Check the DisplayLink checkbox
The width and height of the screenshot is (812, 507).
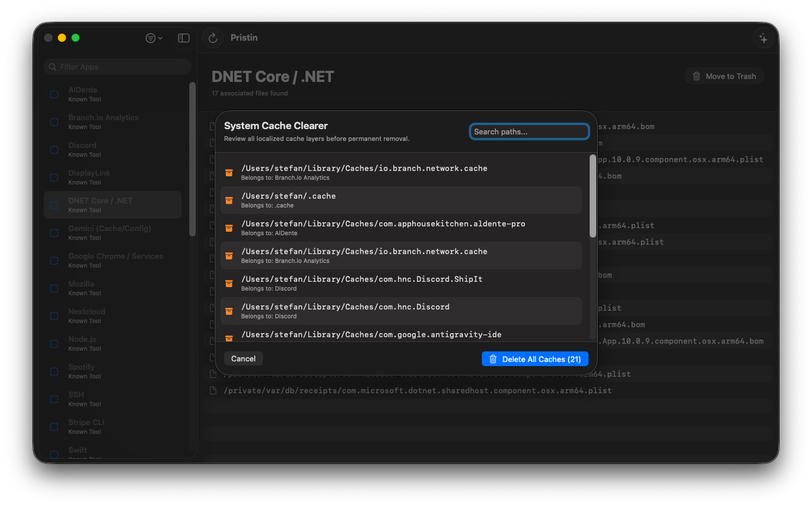pos(54,177)
